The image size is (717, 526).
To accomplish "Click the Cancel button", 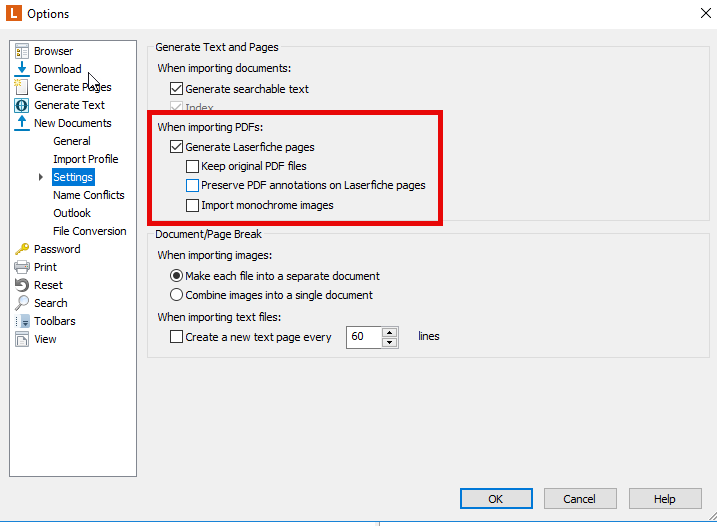I will click(580, 499).
